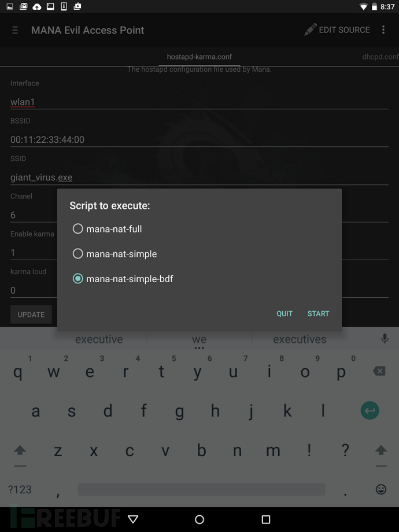Tap the keyboard microphone voice input icon
Screen dimensions: 399x532
point(385,339)
